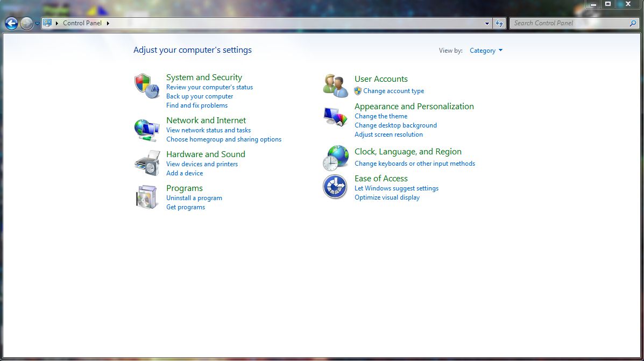Click Optimize visual display
Image resolution: width=644 pixels, height=361 pixels.
tap(387, 197)
